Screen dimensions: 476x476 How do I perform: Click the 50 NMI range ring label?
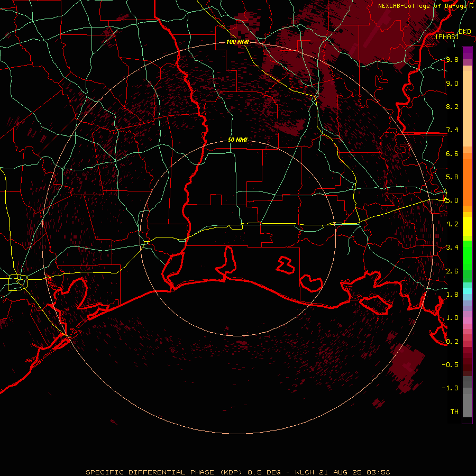click(x=237, y=140)
